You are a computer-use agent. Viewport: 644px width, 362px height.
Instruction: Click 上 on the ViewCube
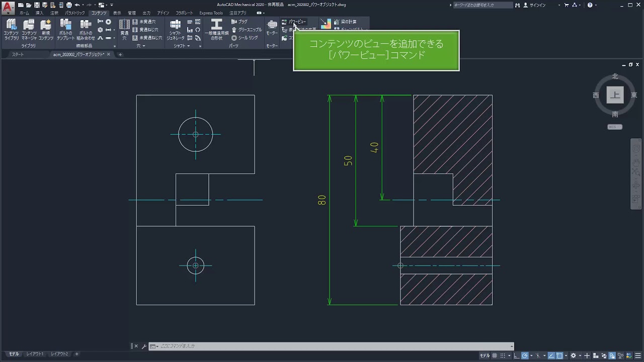pyautogui.click(x=614, y=95)
